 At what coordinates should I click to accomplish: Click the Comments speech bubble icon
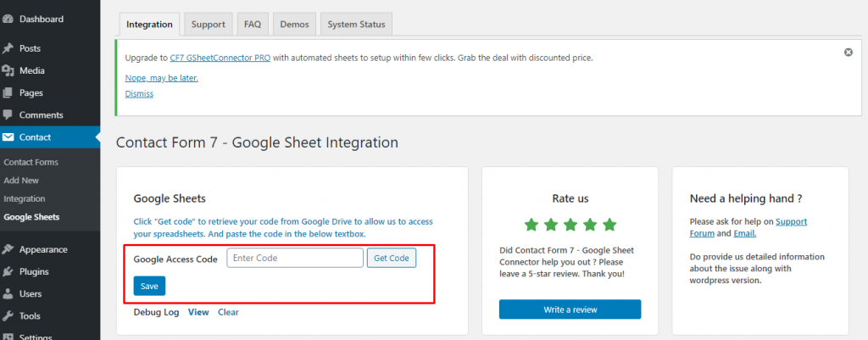tap(8, 114)
